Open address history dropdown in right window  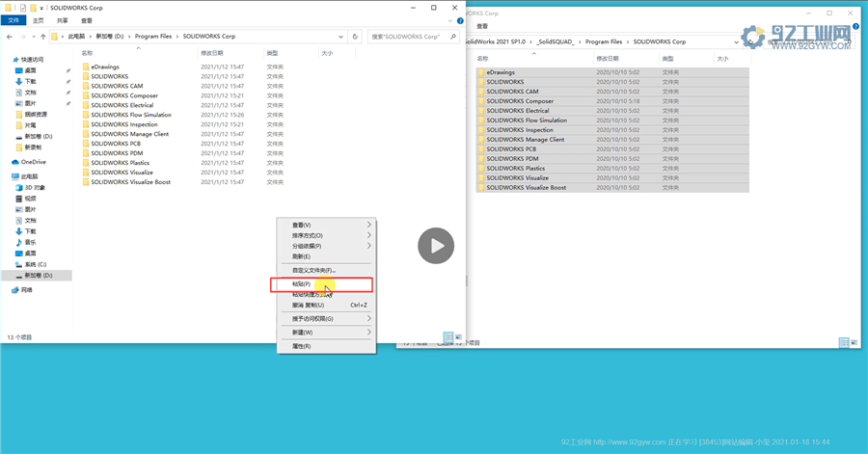point(736,42)
